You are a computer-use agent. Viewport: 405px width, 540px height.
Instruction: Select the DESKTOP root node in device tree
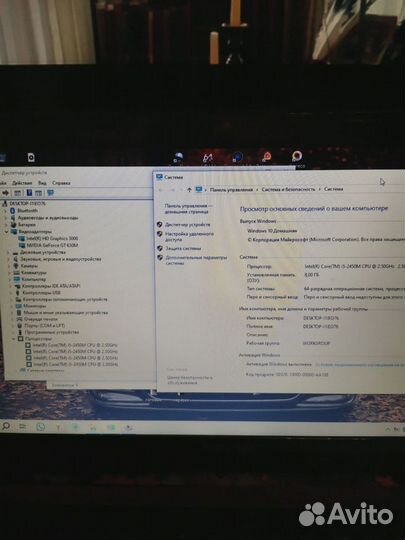(x=27, y=204)
